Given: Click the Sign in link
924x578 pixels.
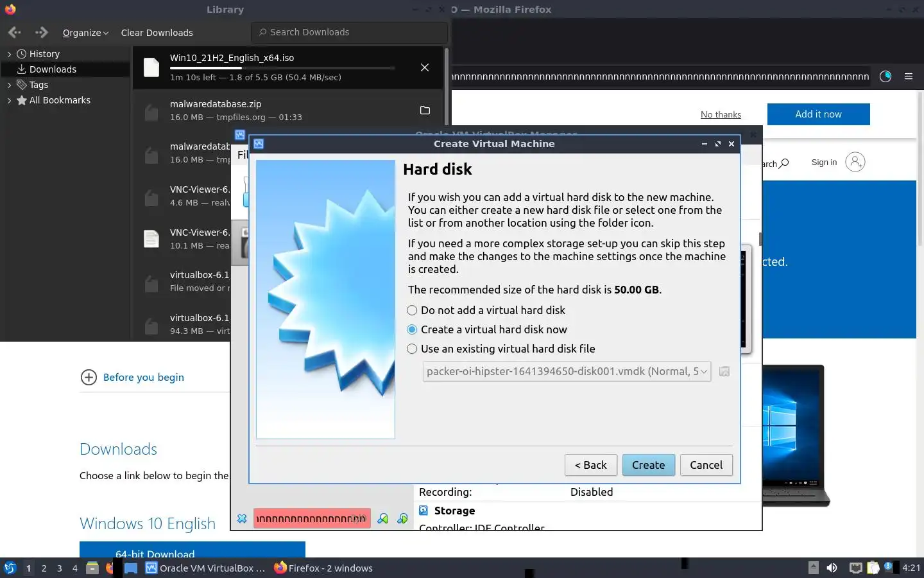Looking at the screenshot, I should click(824, 162).
